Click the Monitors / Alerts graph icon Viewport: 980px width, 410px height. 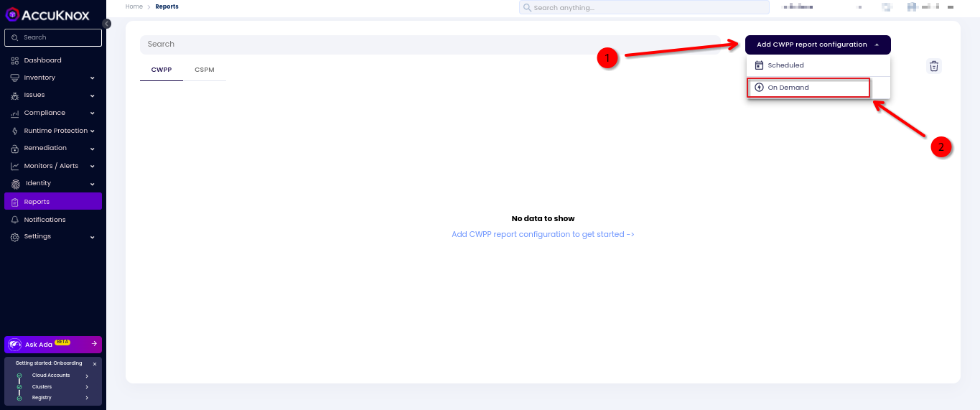pyautogui.click(x=15, y=166)
